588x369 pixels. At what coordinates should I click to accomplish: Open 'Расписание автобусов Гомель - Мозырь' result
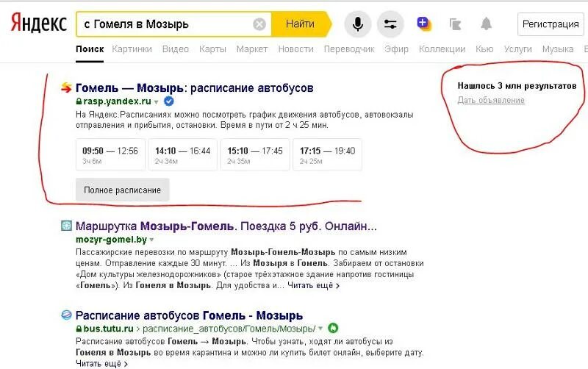point(189,315)
